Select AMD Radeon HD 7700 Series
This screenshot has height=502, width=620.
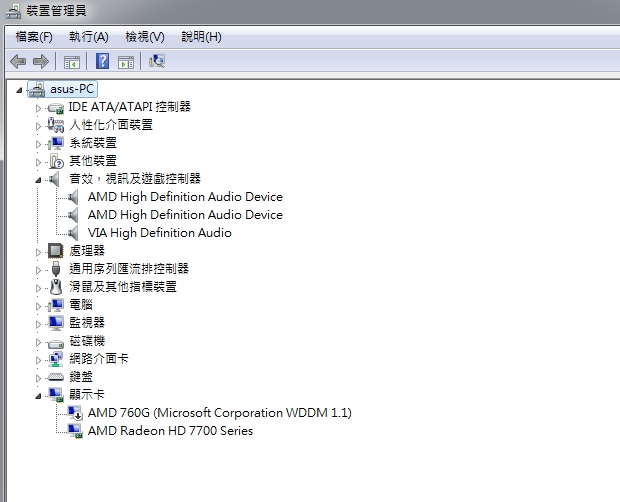point(170,431)
